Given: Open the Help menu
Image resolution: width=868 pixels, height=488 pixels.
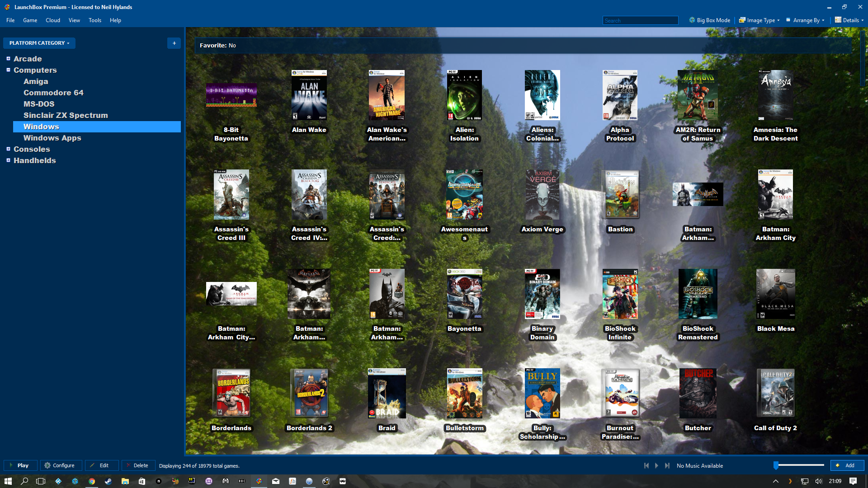Looking at the screenshot, I should pyautogui.click(x=115, y=20).
